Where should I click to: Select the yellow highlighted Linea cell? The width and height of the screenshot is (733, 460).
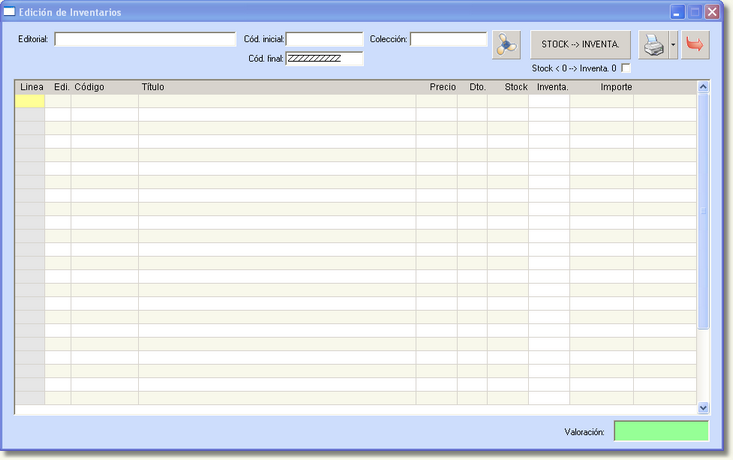[x=30, y=101]
